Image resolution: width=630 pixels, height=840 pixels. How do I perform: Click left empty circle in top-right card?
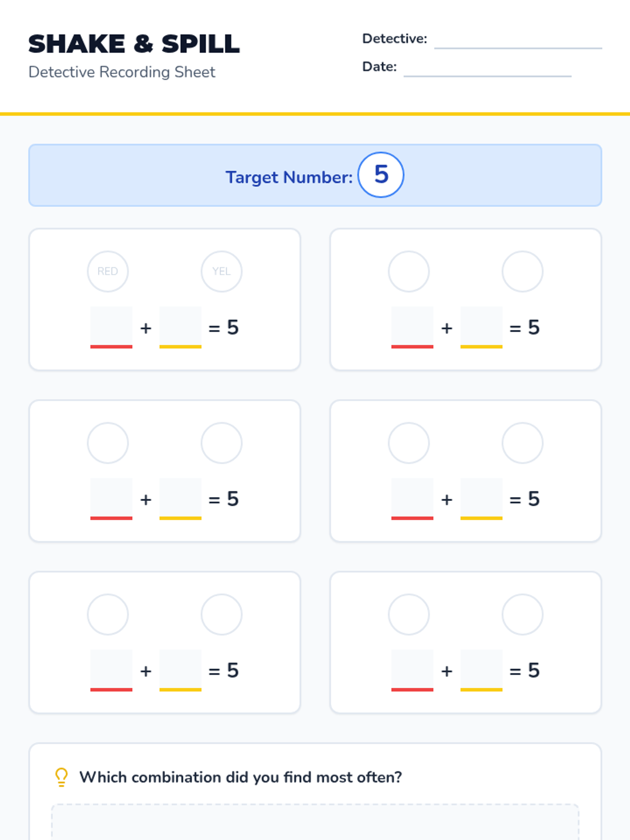(x=408, y=271)
